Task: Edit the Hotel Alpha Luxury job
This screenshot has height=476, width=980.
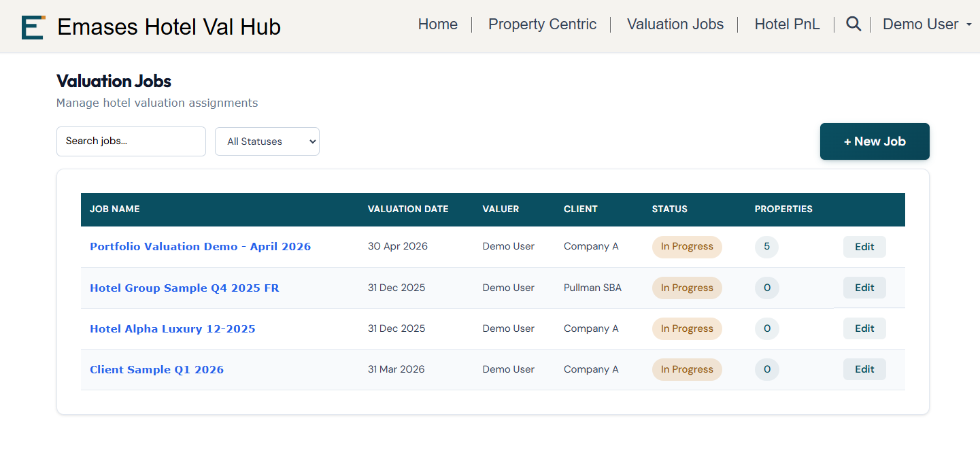Action: (x=864, y=328)
